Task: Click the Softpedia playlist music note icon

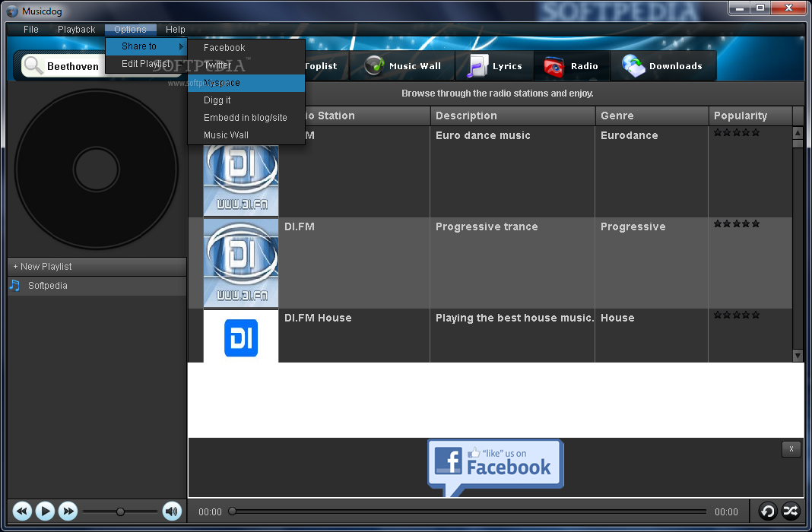Action: [15, 286]
